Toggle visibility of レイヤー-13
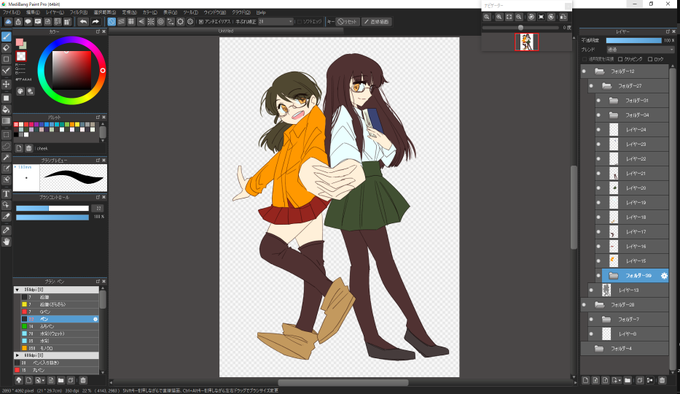Screen dimensions: 680x394 point(591,290)
